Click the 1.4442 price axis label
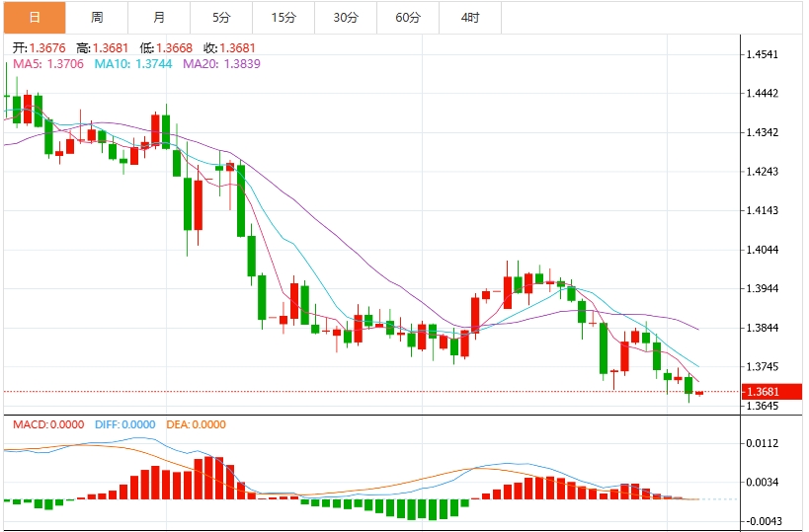This screenshot has width=809, height=532. (763, 94)
